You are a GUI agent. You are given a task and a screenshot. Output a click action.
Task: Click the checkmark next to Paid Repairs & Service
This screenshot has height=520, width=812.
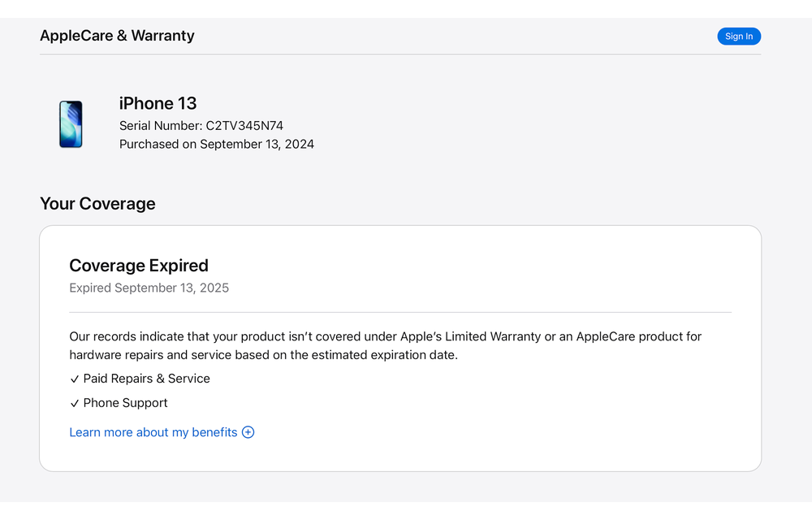tap(75, 379)
